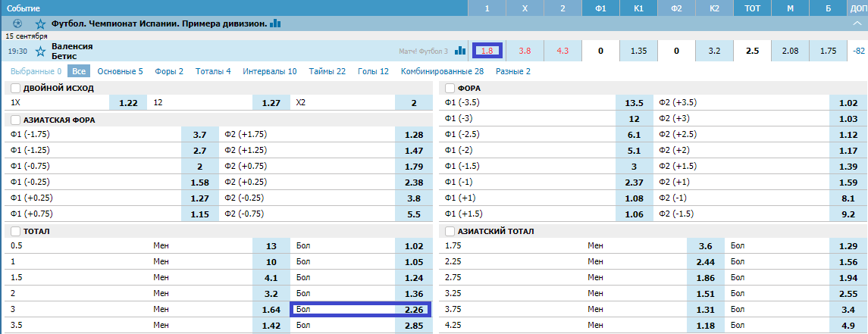This screenshot has width=868, height=334.
Task: Select total 0.5 under odds 13
Action: click(271, 246)
